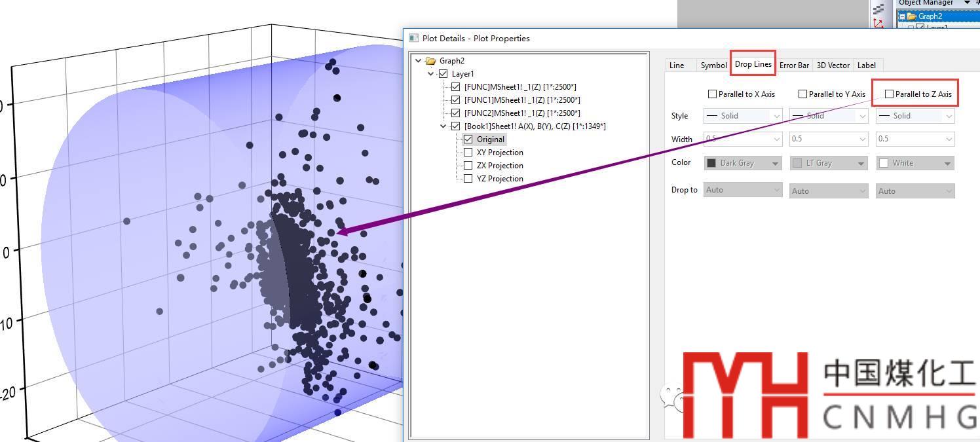Check Parallel to X Axis option

712,94
